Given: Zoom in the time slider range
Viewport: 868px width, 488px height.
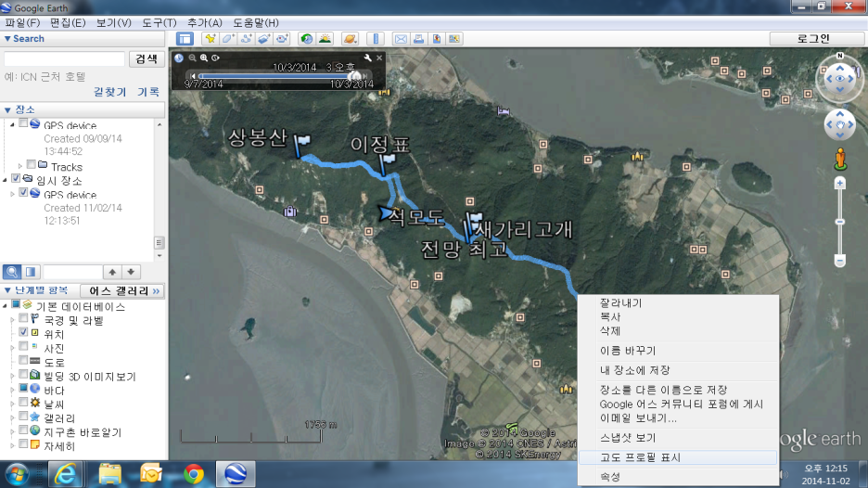Looking at the screenshot, I should [204, 58].
